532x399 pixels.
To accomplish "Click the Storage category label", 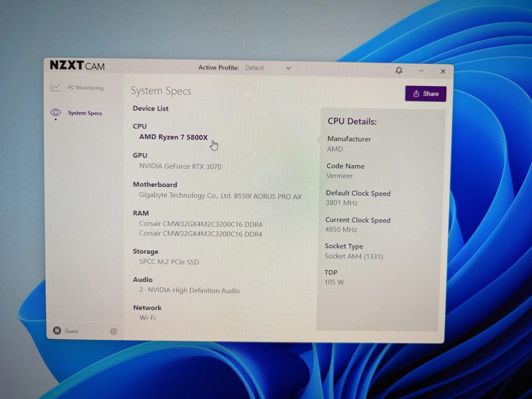I will click(145, 251).
